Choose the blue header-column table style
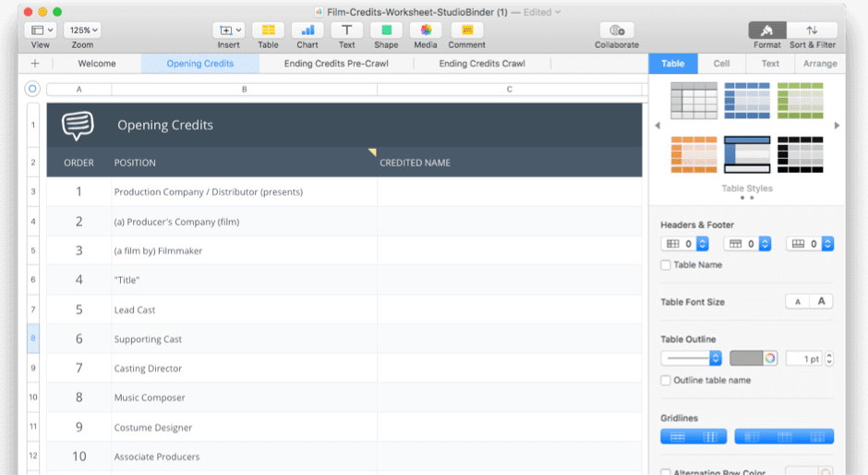The image size is (868, 475). tap(747, 154)
